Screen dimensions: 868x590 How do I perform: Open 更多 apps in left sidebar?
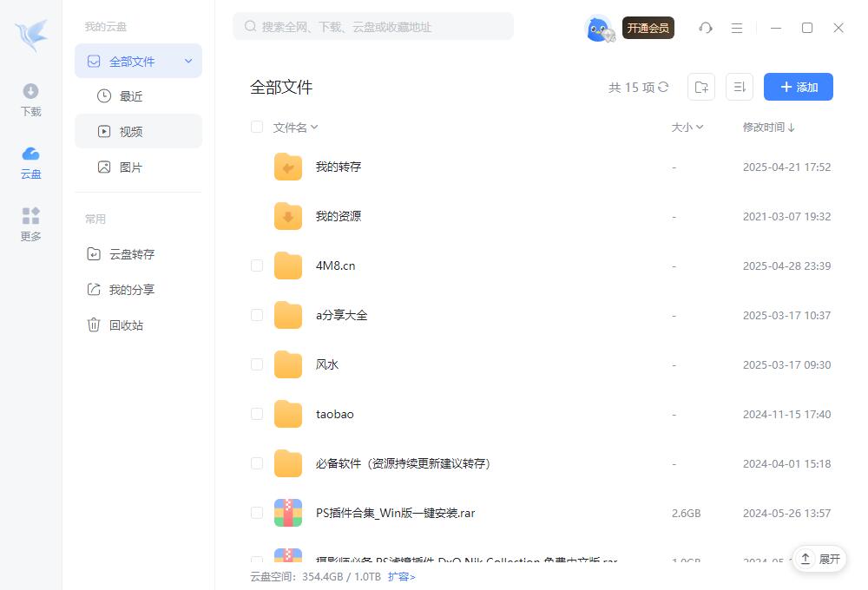[x=30, y=224]
